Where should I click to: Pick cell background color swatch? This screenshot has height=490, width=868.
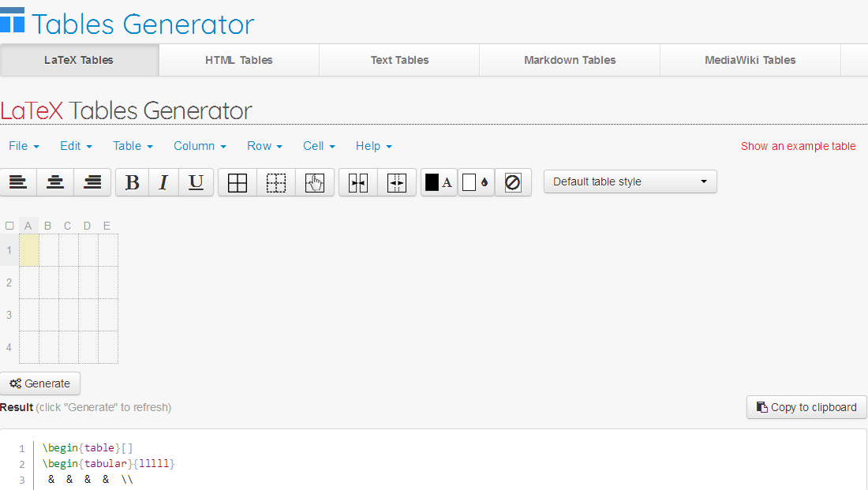point(469,182)
